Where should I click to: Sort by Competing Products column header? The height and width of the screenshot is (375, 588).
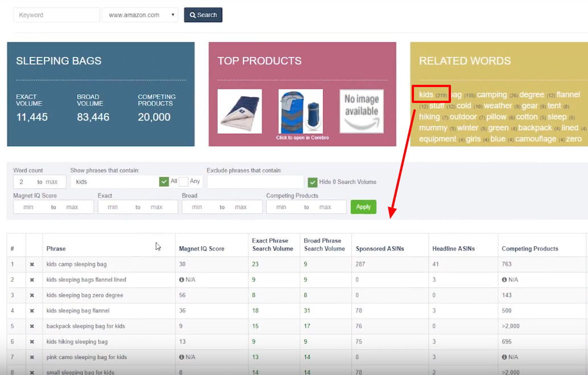(x=530, y=249)
